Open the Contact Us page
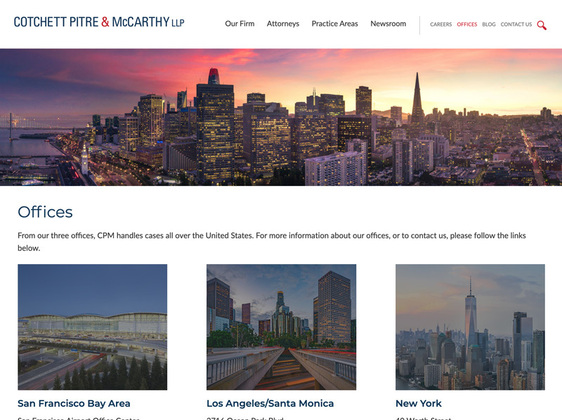562x420 pixels. pyautogui.click(x=516, y=24)
